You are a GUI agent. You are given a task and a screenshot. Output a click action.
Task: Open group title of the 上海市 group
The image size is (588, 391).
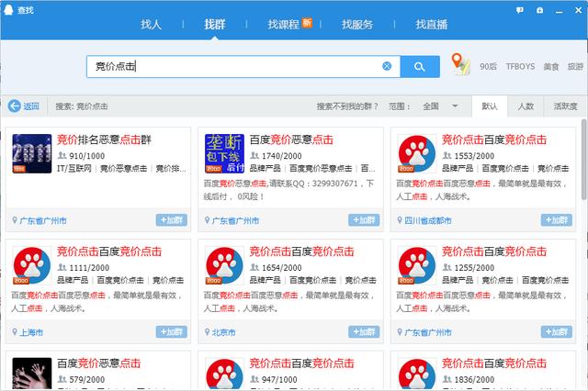[x=109, y=251]
